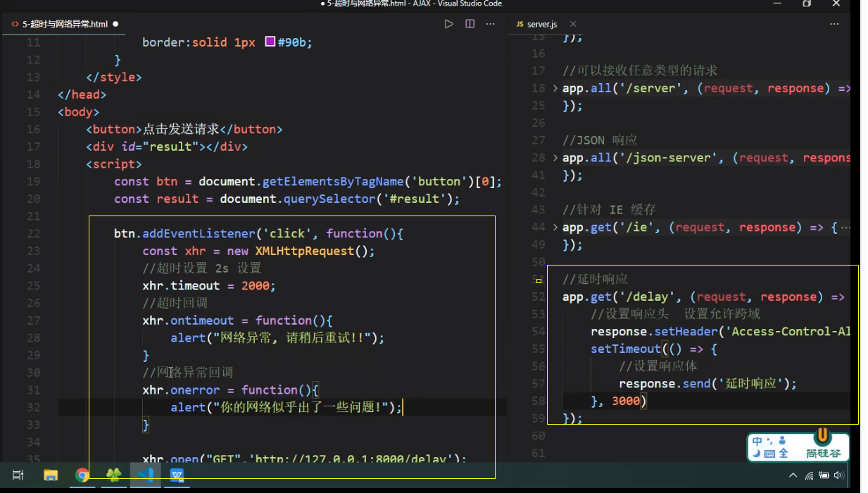Click the comment //针对 IE 缓存

pyautogui.click(x=609, y=209)
